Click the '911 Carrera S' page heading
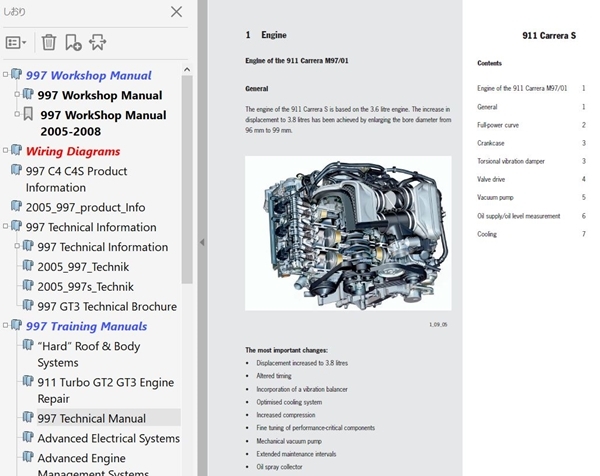 point(549,36)
